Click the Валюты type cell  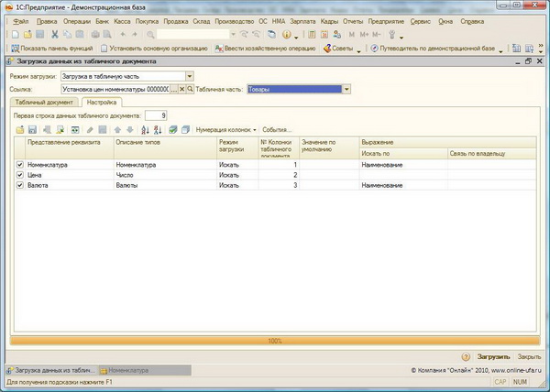click(165, 185)
